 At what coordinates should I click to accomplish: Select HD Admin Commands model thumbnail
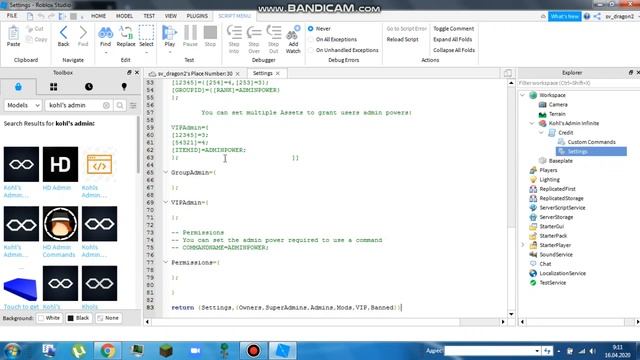pos(60,224)
